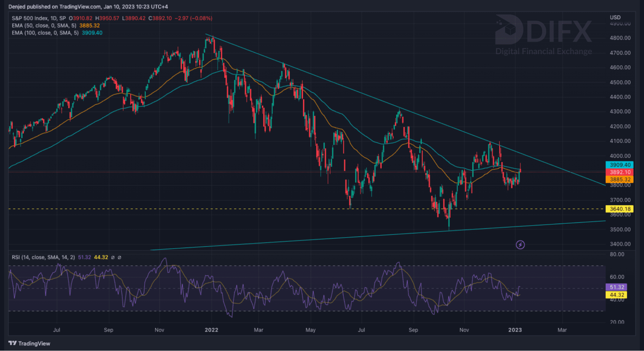Select the EMA 50 indicator legend
Screen dimensions: 644x351
click(x=44, y=25)
